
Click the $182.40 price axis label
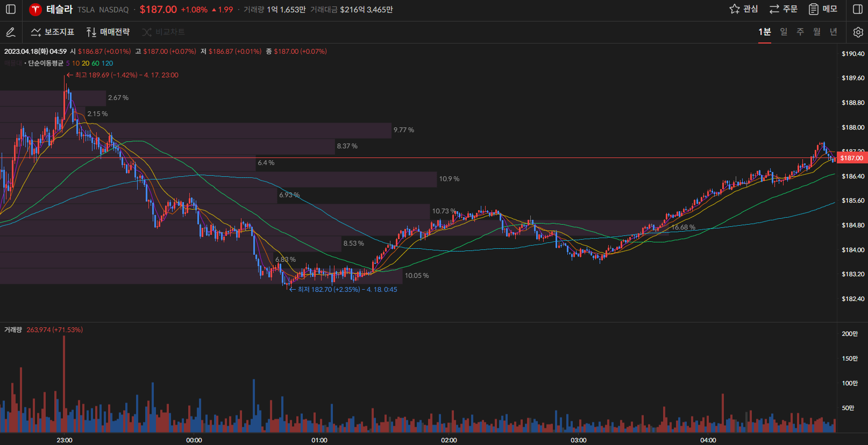click(853, 299)
